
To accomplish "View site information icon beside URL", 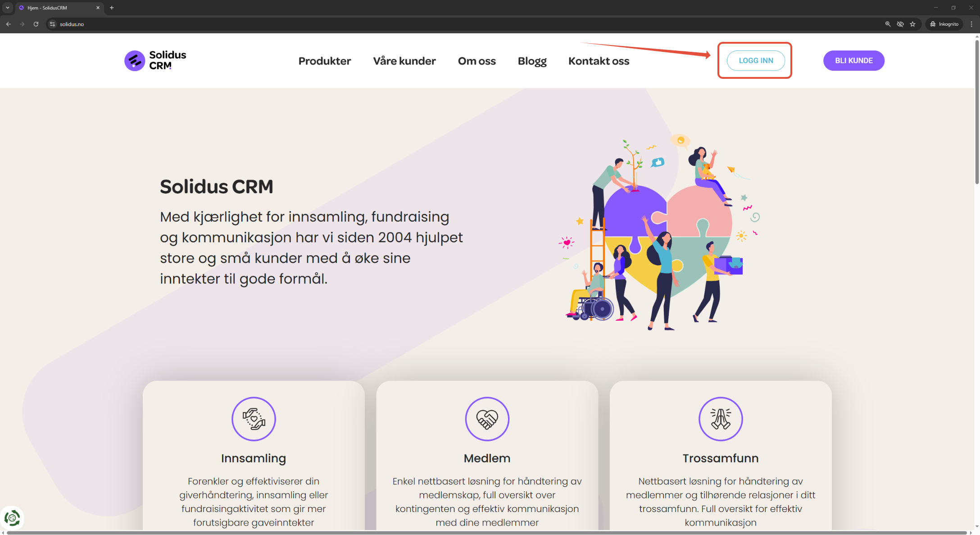I will click(x=53, y=24).
